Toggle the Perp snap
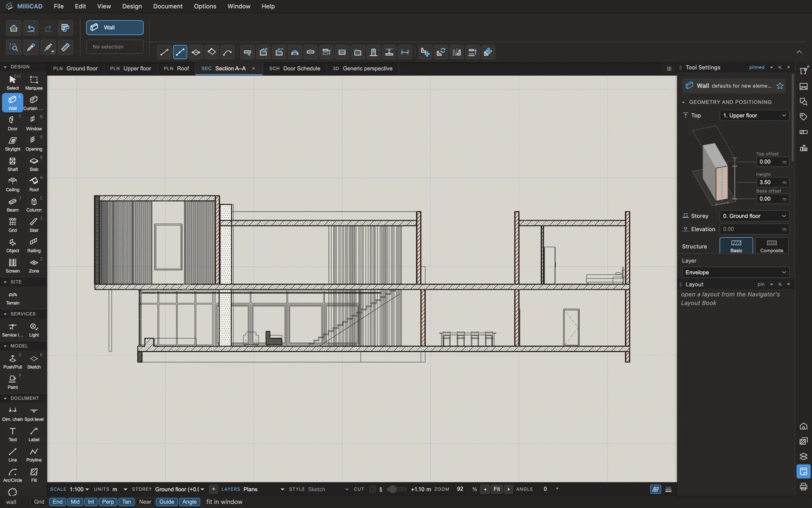This screenshot has height=508, width=812. click(x=108, y=502)
